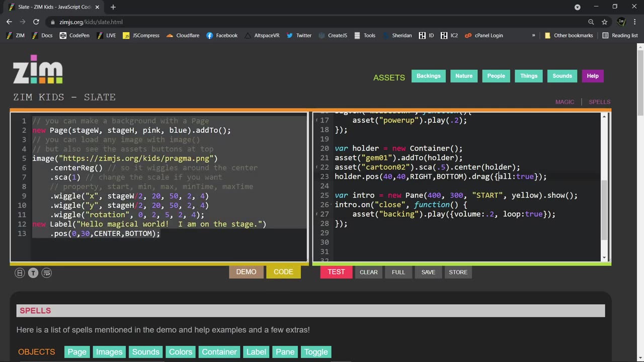Switch to the CODE tab
The width and height of the screenshot is (644, 362).
(x=283, y=271)
